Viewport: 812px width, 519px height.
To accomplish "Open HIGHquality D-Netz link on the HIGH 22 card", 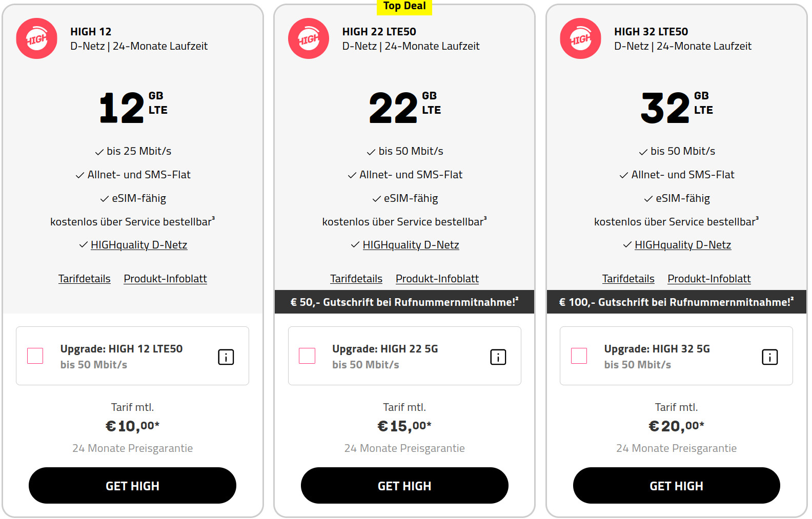I will (x=411, y=244).
